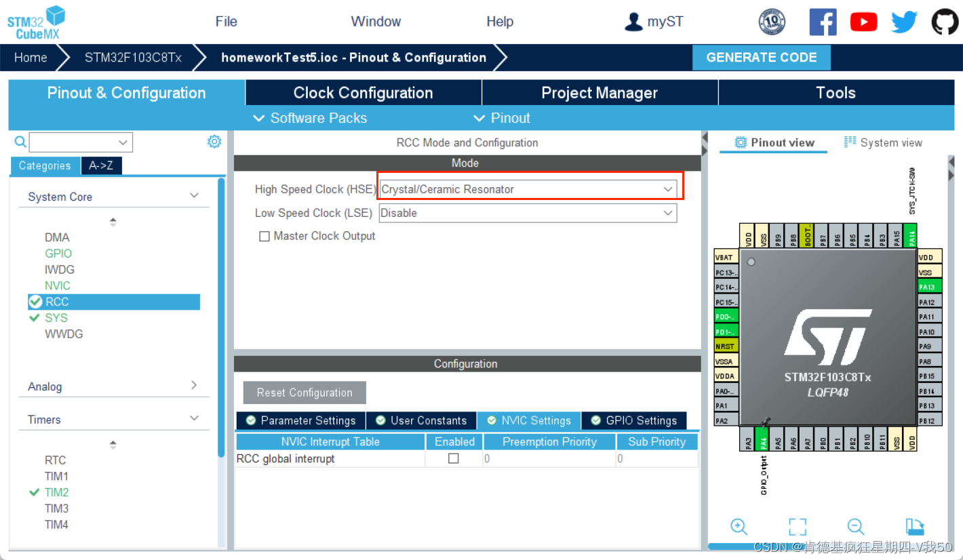Viewport: 963px width, 560px height.
Task: Open the Help menu
Action: click(500, 22)
